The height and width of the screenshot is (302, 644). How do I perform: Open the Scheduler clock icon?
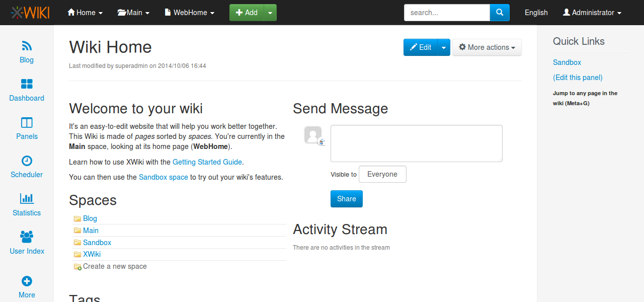(x=27, y=161)
